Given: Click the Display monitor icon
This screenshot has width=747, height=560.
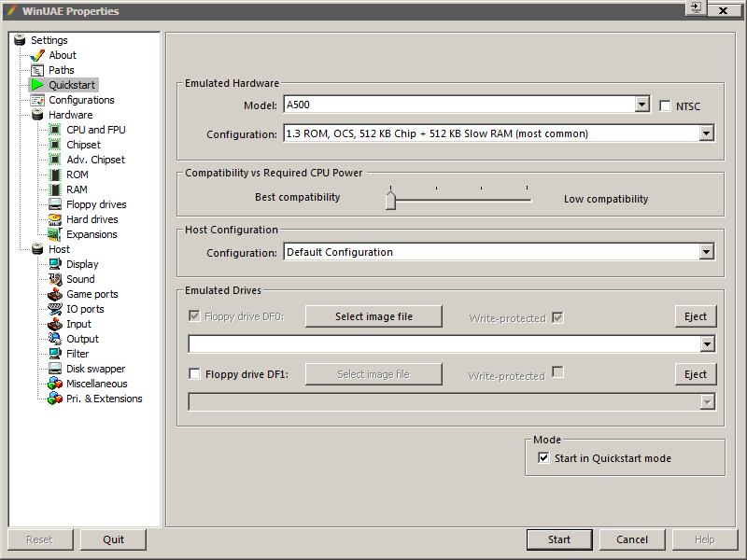Looking at the screenshot, I should (55, 264).
